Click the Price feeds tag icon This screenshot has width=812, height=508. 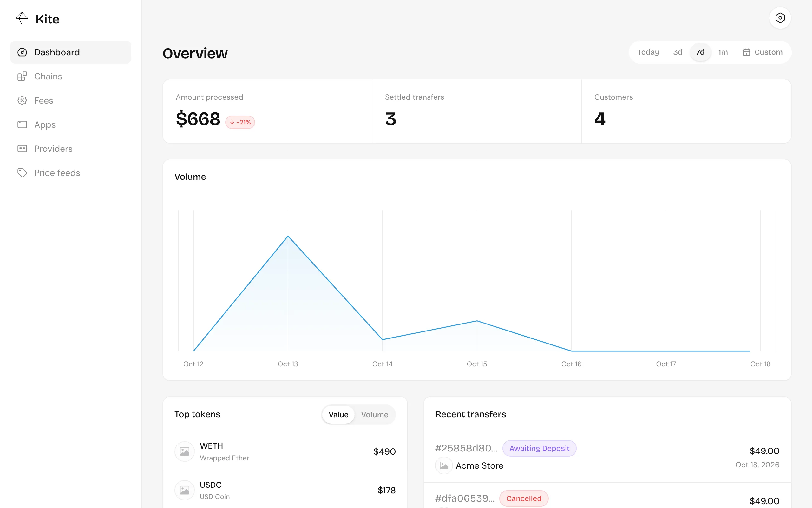click(22, 173)
